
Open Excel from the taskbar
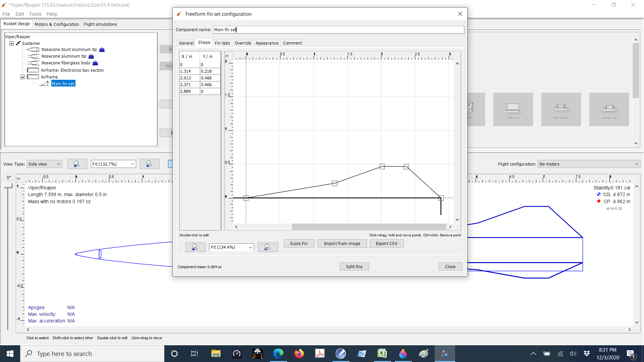click(382, 353)
